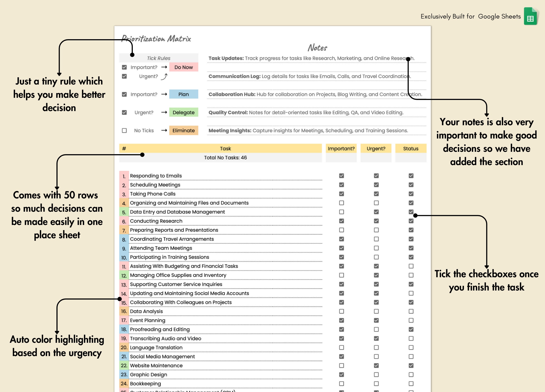The image size is (545, 392).
Task: Toggle the Important? checkbox beside Plan
Action: tap(124, 94)
